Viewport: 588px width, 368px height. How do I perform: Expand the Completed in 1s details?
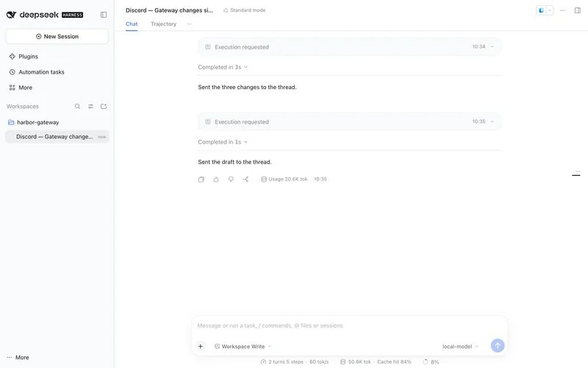[x=223, y=142]
